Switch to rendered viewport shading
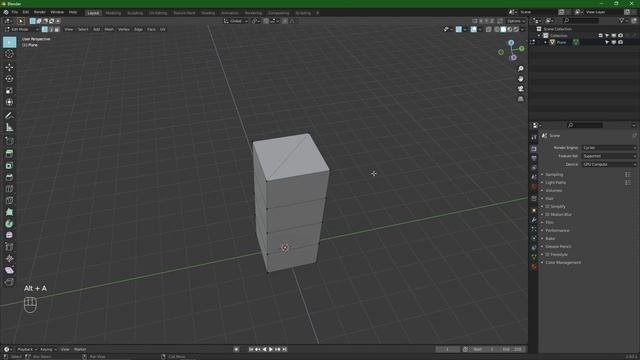640x360 pixels. 516,29
